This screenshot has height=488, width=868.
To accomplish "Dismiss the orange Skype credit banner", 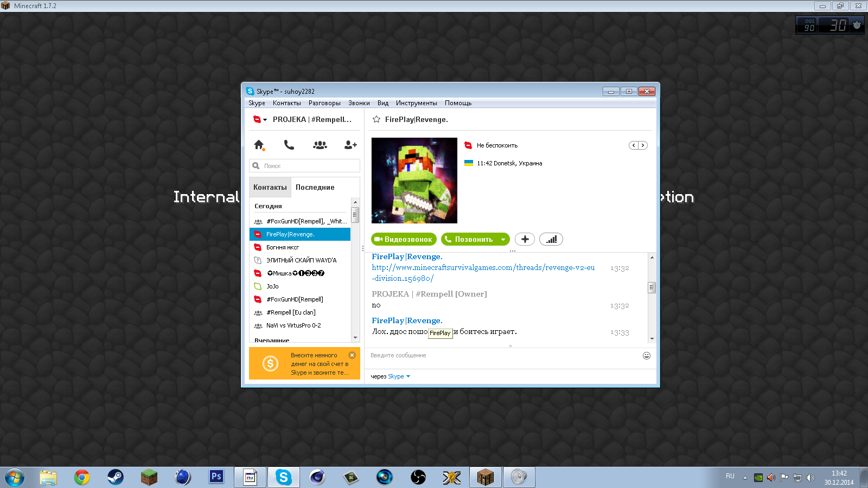I will [x=352, y=355].
